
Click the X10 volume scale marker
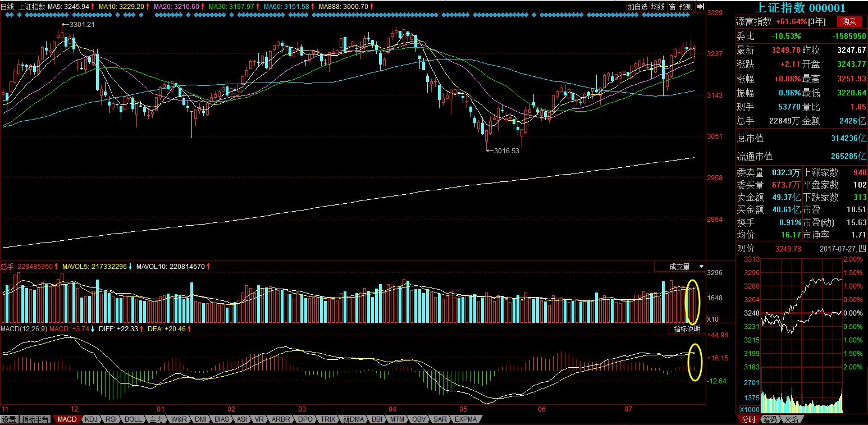point(713,319)
